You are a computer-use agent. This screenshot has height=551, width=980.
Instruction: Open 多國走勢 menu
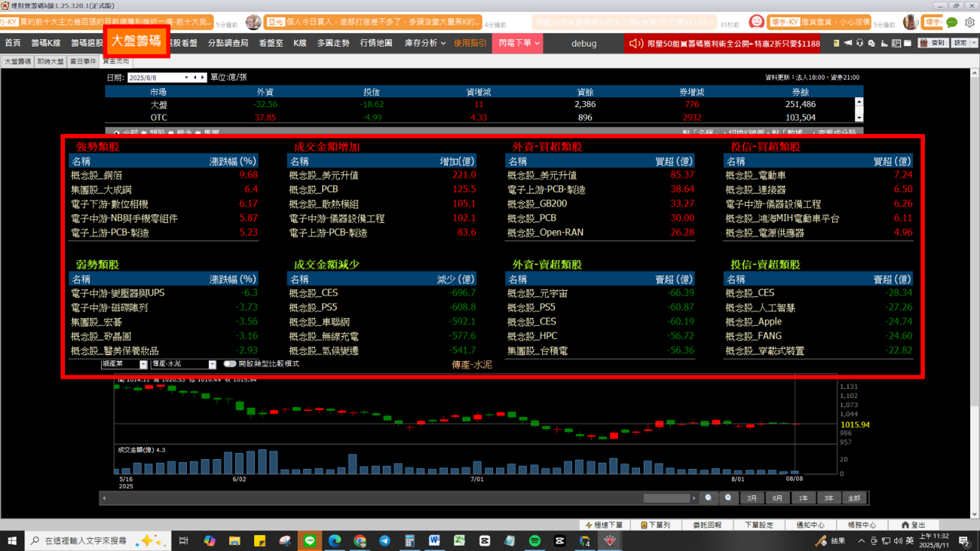click(x=333, y=43)
